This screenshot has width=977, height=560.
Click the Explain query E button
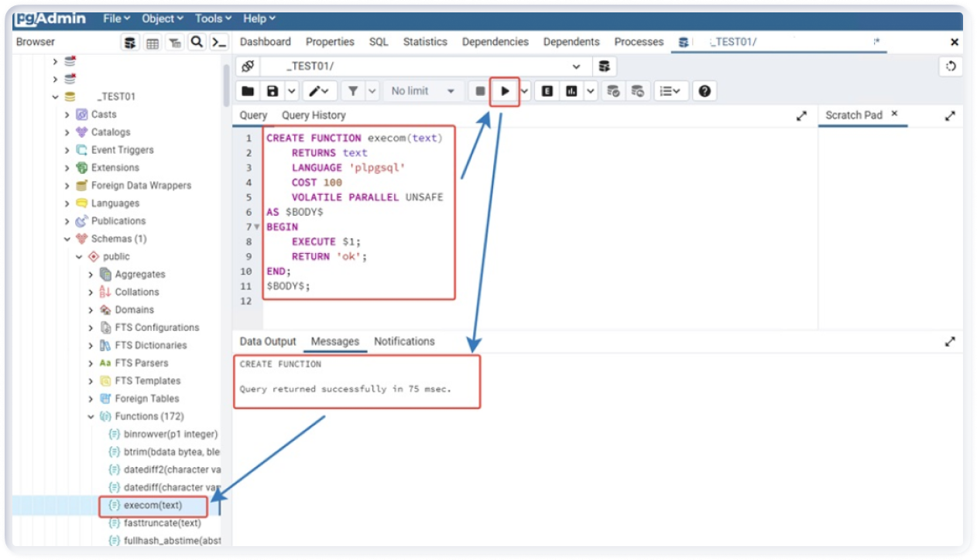(547, 91)
